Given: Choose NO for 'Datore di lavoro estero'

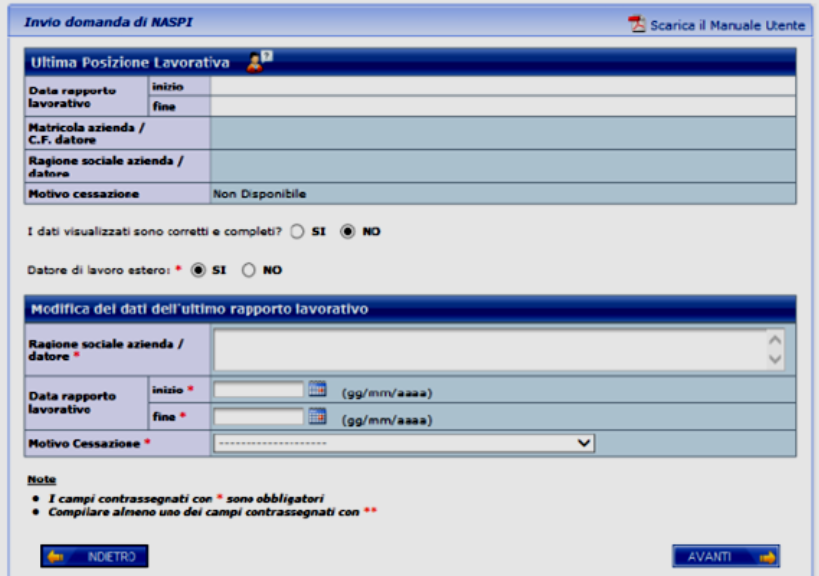Looking at the screenshot, I should click(x=249, y=270).
